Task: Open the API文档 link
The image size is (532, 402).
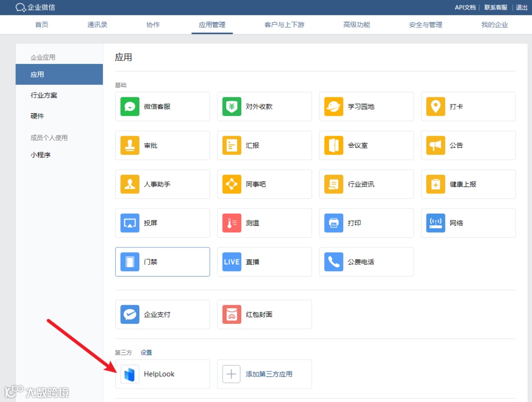Action: 465,7
